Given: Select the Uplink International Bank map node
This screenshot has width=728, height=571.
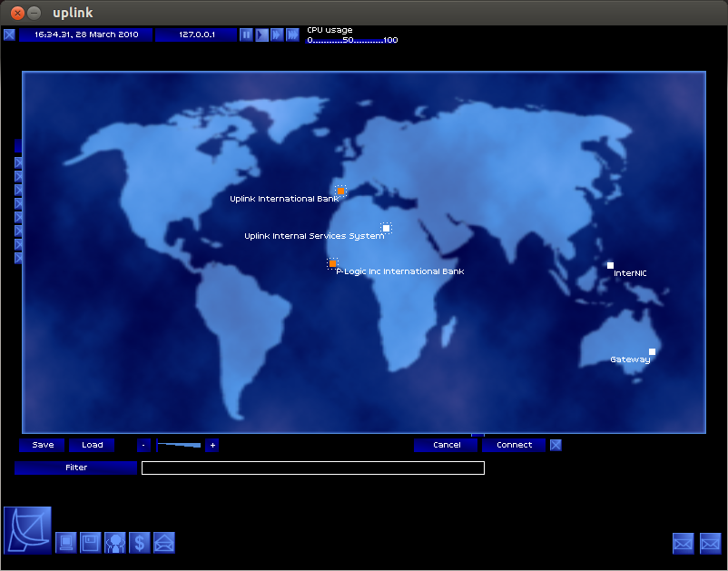Looking at the screenshot, I should point(340,191).
